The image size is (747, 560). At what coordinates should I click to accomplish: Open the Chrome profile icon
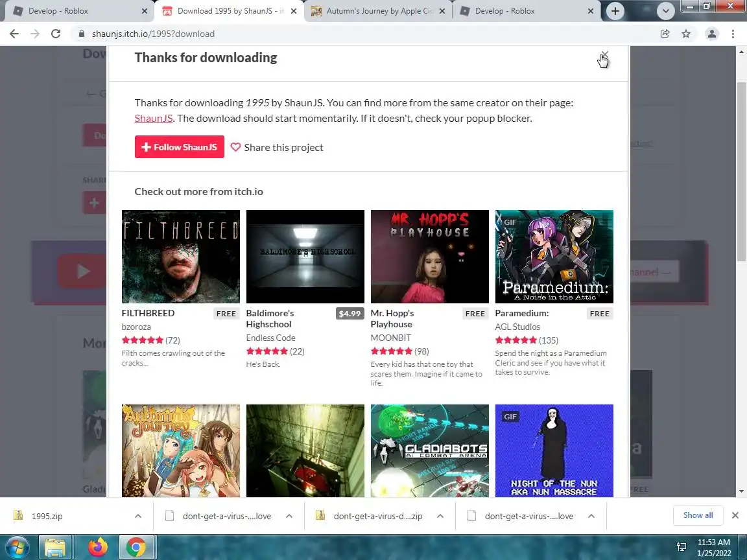click(712, 34)
